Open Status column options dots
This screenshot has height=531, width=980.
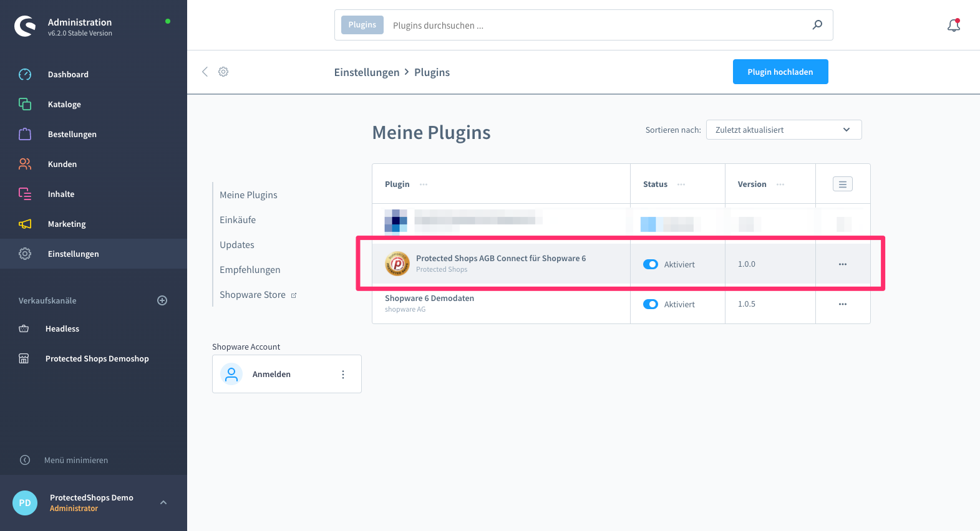coord(681,184)
